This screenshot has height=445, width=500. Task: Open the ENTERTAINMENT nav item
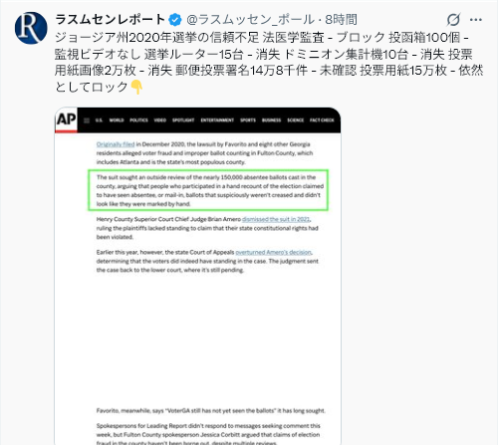217,120
